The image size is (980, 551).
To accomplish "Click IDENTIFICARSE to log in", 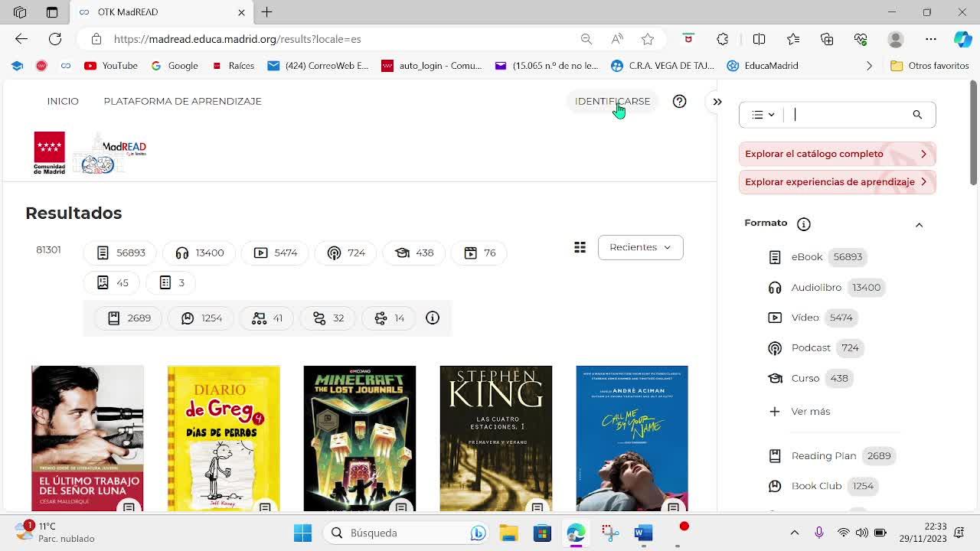I will (612, 101).
